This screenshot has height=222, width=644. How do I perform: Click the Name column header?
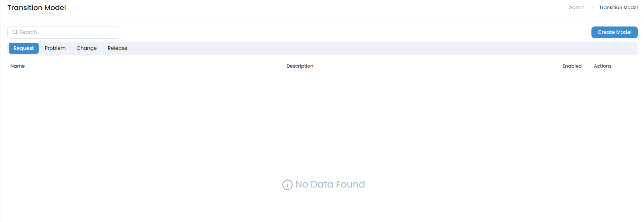17,66
